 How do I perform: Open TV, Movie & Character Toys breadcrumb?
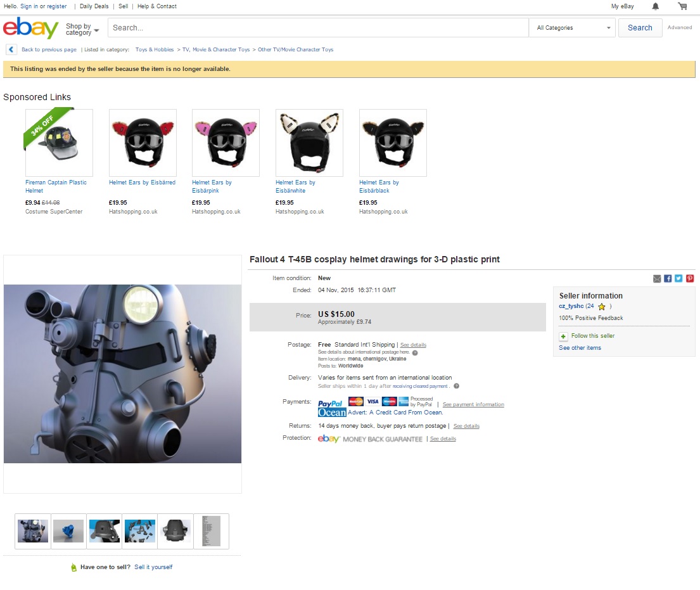pos(216,49)
